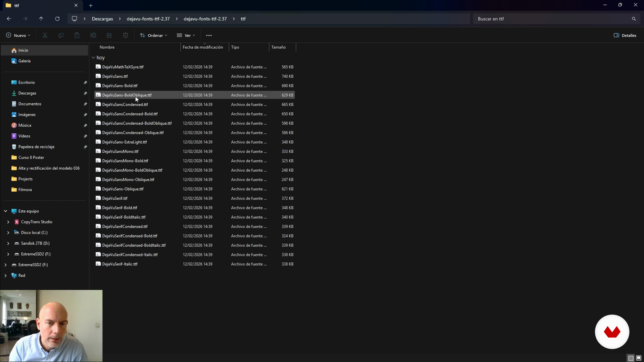Click the DejaVuSerif.ttf file icon

click(x=98, y=198)
